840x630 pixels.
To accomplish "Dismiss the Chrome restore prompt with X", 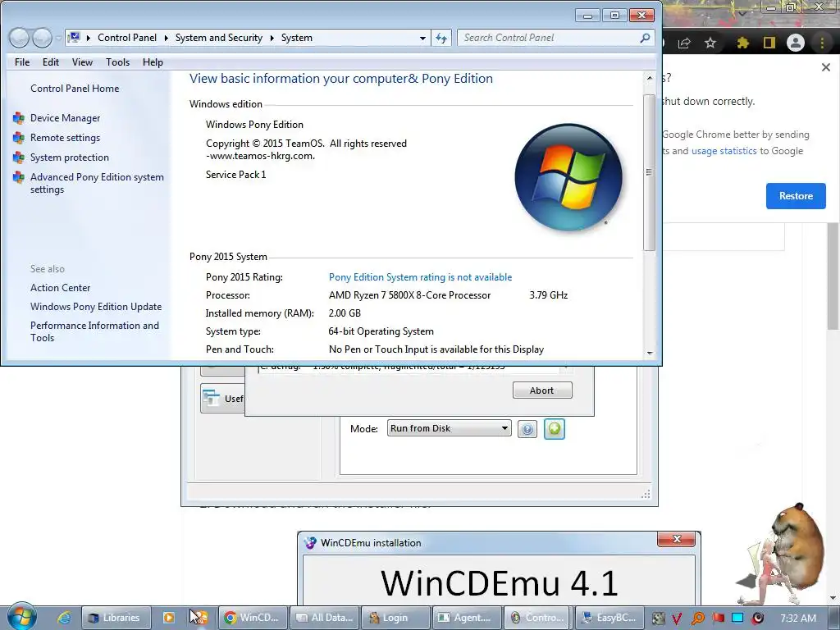I will point(826,67).
